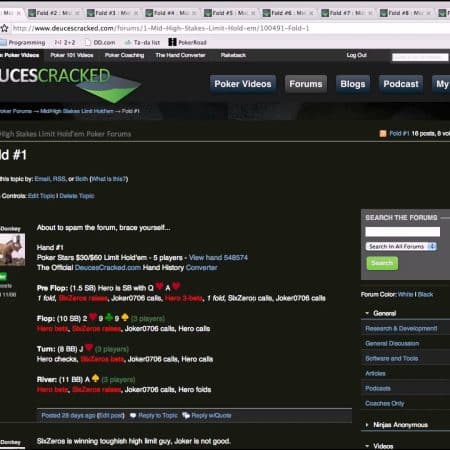This screenshot has width=450, height=450.
Task: Collapse the Videos forum section
Action: (367, 446)
